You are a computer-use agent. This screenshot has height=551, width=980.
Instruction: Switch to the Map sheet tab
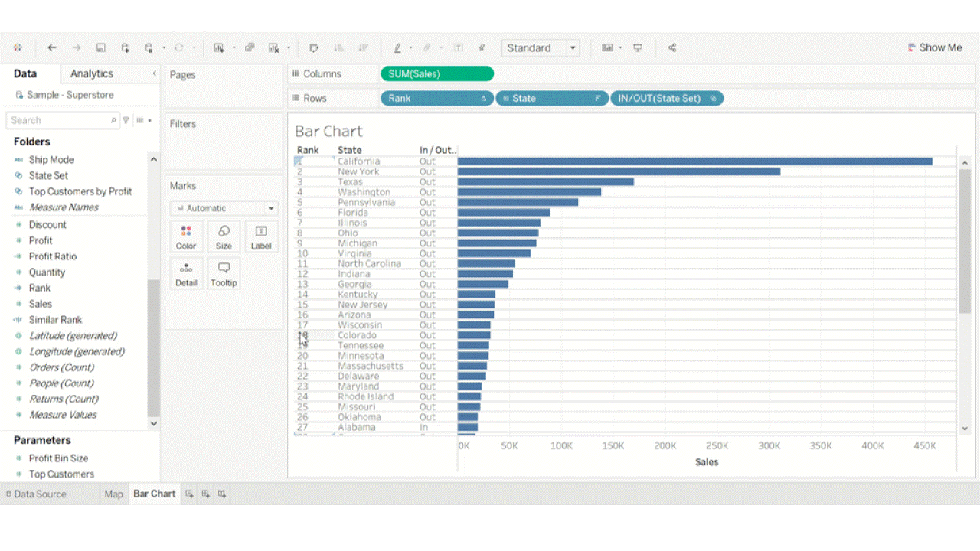[113, 494]
